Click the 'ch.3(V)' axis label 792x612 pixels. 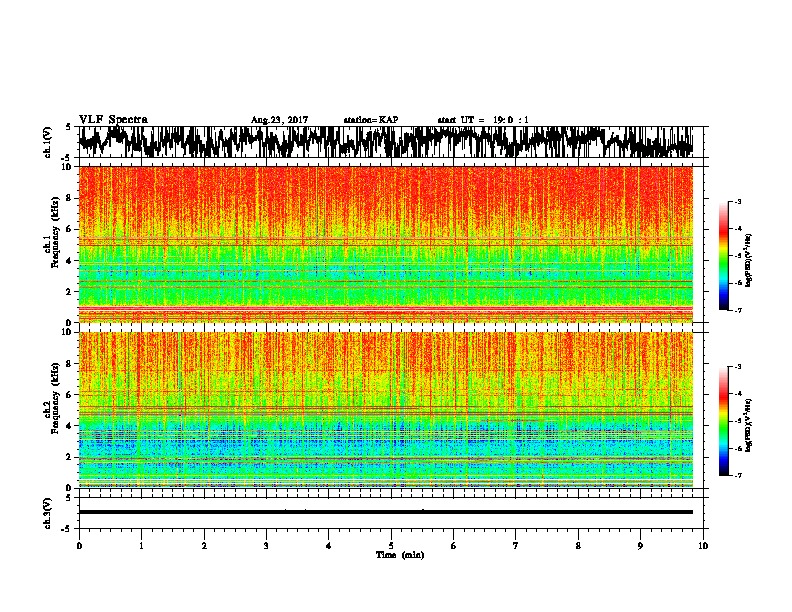click(x=48, y=513)
